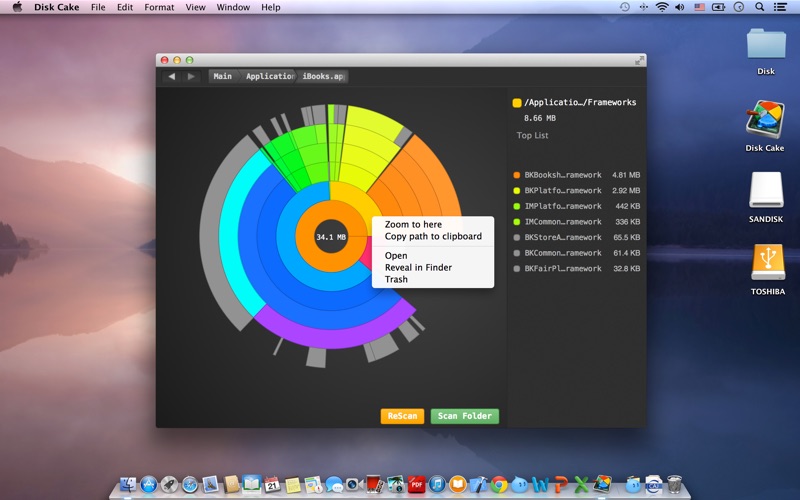This screenshot has width=800, height=500.
Task: Select the BKCommon…ramework 61.4 KB row
Action: click(577, 253)
